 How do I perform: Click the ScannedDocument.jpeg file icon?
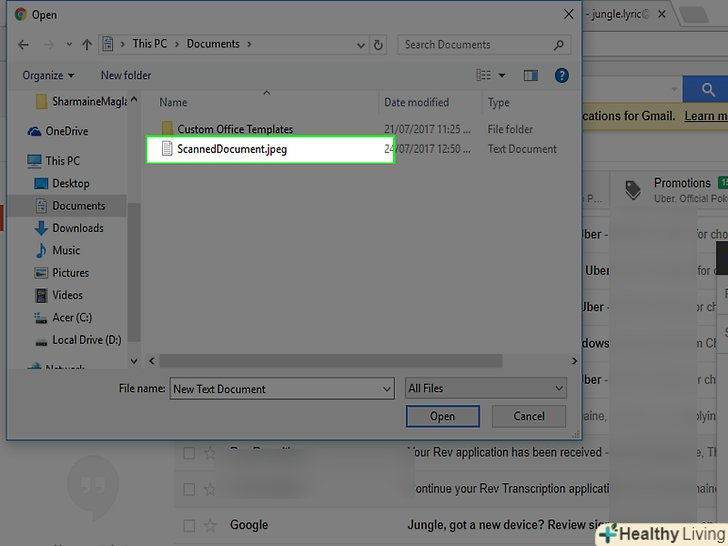(x=167, y=149)
